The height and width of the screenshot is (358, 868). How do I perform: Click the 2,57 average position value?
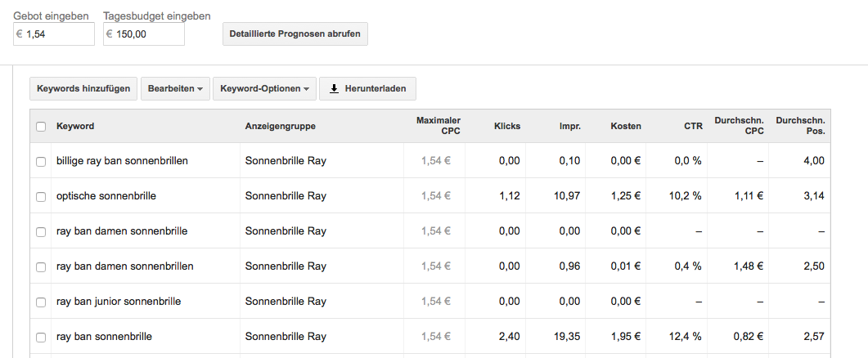(x=814, y=337)
